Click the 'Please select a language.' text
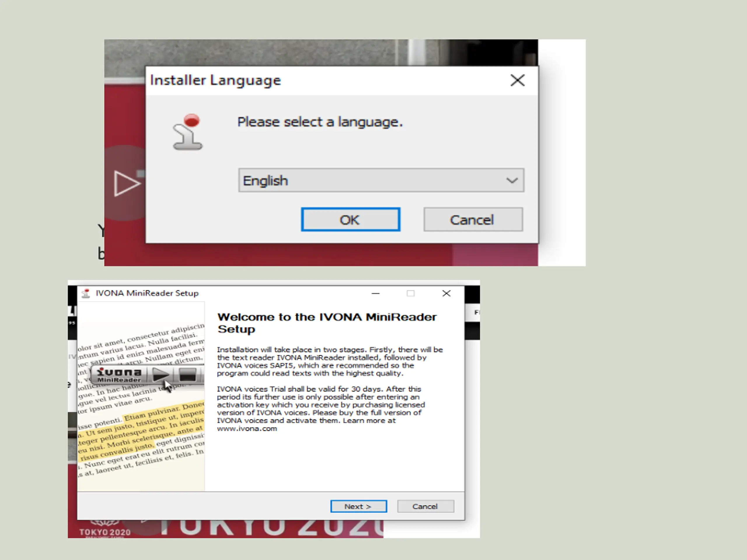Screen dimensions: 747x560 pos(320,122)
